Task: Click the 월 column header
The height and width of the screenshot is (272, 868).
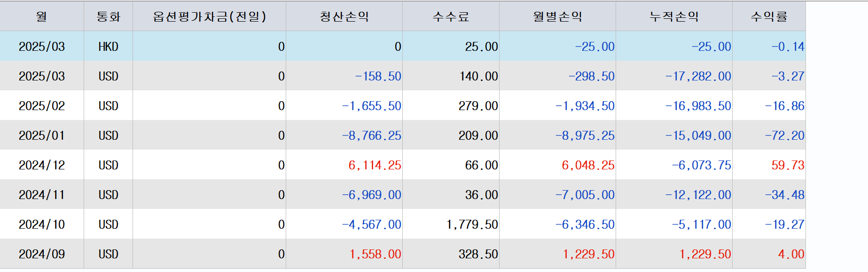Action: (x=42, y=16)
